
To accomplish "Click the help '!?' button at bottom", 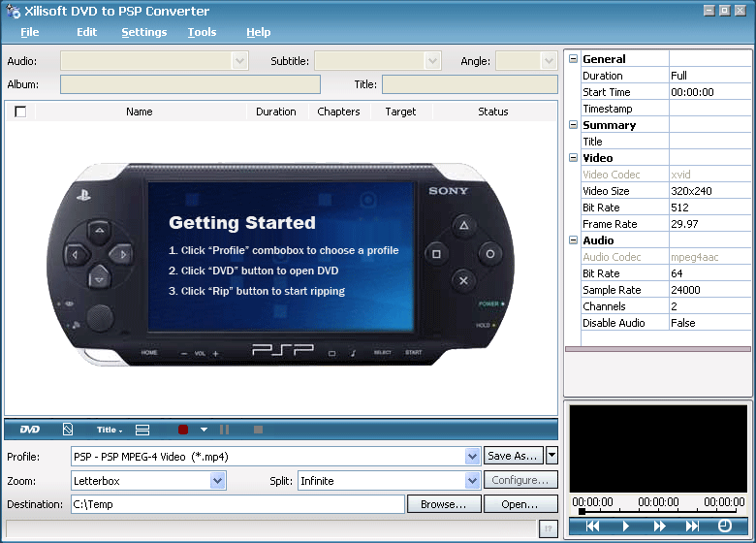I will 549,528.
